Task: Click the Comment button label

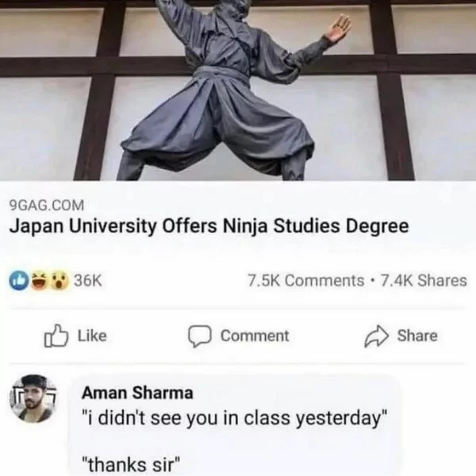Action: point(255,336)
